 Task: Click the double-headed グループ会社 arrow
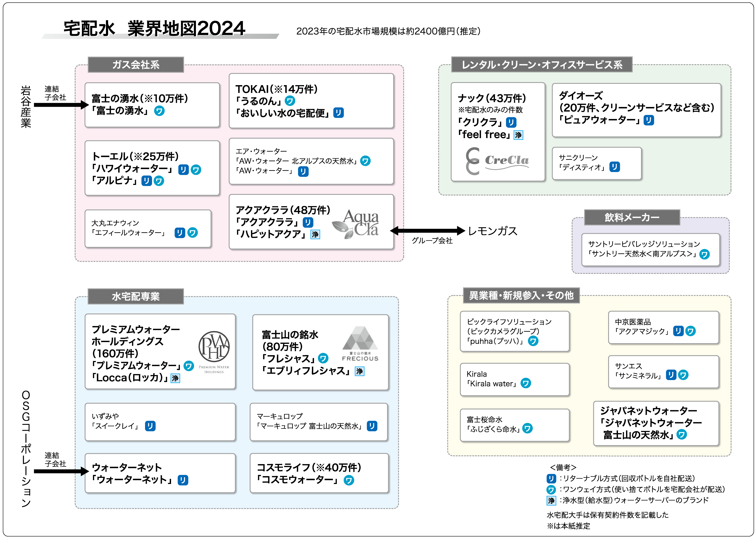pyautogui.click(x=428, y=231)
